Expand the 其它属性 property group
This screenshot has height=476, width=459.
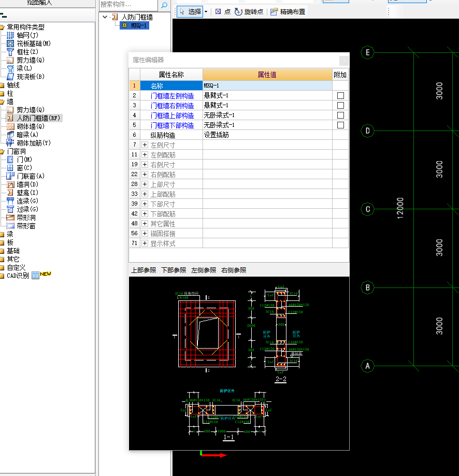pyautogui.click(x=145, y=223)
